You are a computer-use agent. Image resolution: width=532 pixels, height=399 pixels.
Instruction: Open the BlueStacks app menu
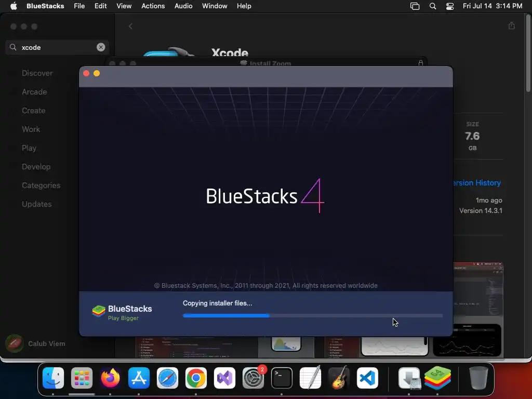[45, 6]
